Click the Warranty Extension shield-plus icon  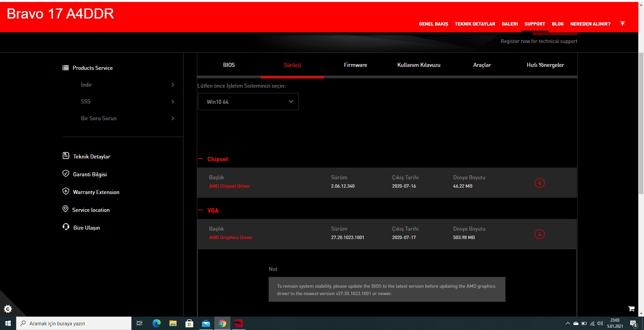click(x=66, y=191)
